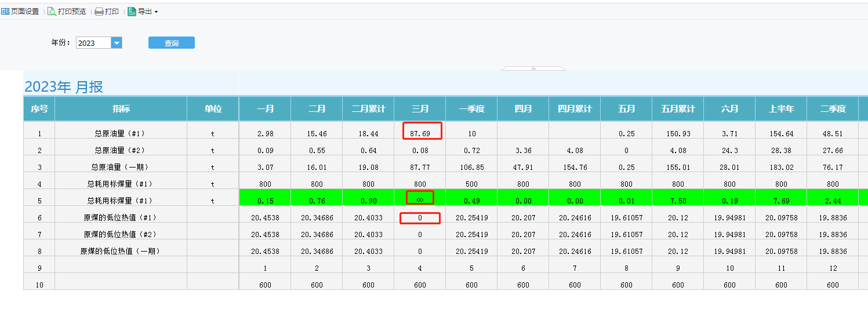This screenshot has width=868, height=331.
Task: Select the 打印预览 toolbar label
Action: click(x=72, y=12)
